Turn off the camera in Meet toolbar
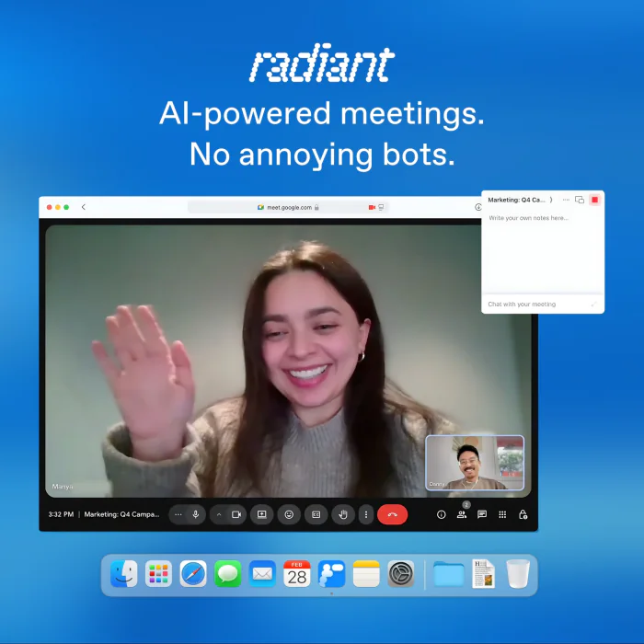This screenshot has width=644, height=644. pyautogui.click(x=236, y=514)
